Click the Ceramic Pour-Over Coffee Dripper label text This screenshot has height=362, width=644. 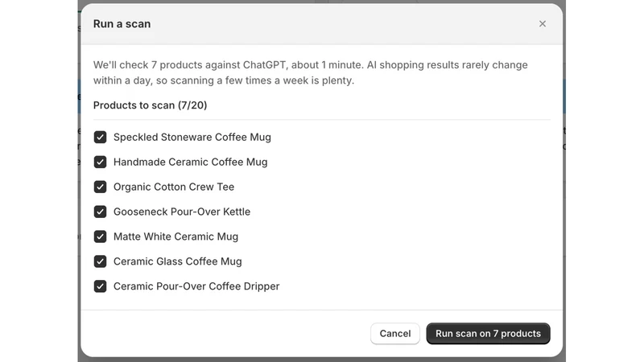[196, 286]
